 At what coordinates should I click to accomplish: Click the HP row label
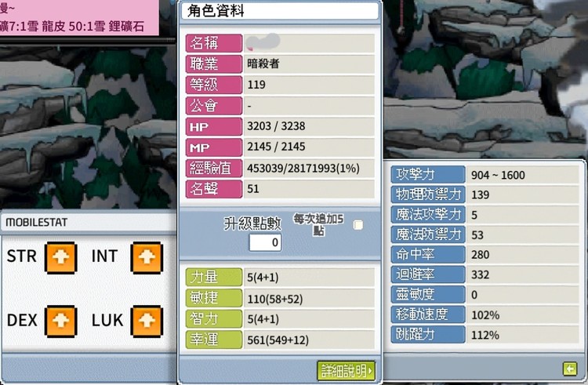214,127
